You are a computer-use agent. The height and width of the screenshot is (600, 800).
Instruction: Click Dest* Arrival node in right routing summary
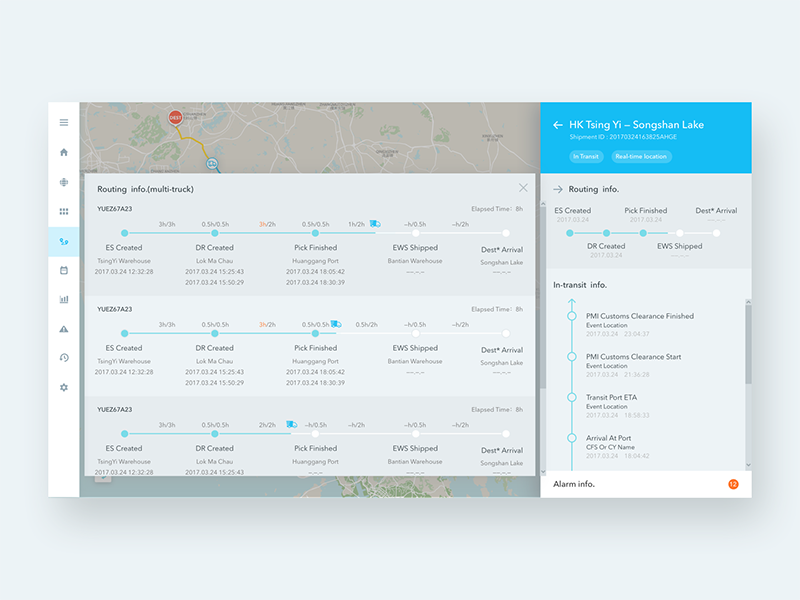[x=716, y=233]
